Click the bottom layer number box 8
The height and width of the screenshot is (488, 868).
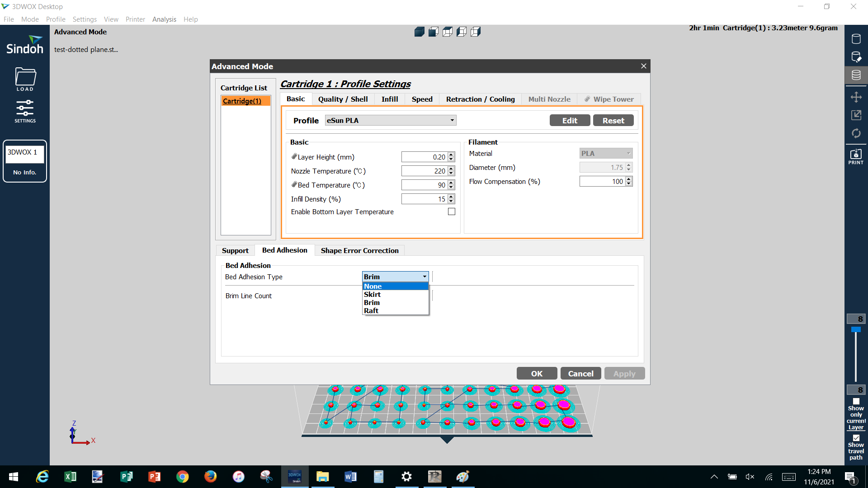pyautogui.click(x=856, y=389)
